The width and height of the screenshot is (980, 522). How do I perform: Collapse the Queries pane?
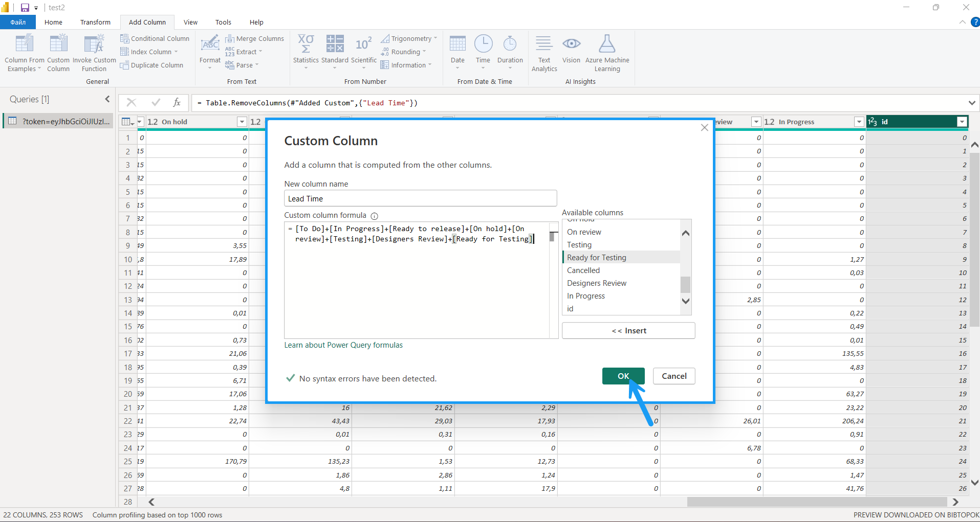point(107,99)
